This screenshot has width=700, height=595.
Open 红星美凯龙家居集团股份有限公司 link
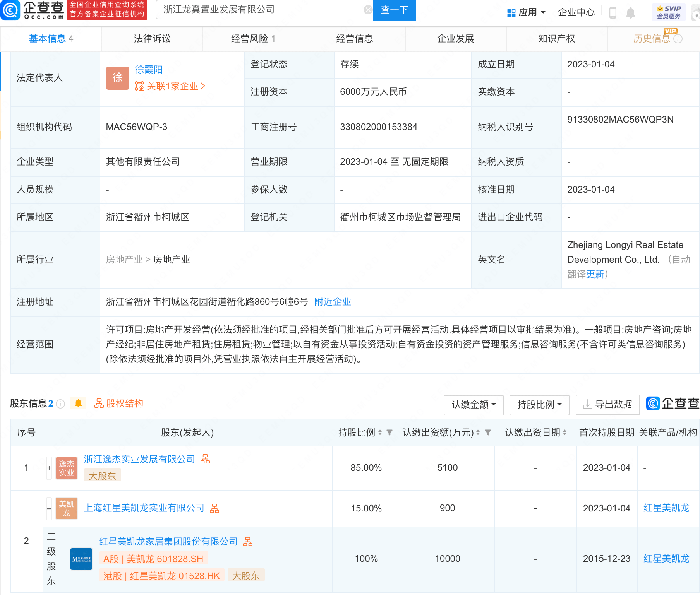click(168, 542)
